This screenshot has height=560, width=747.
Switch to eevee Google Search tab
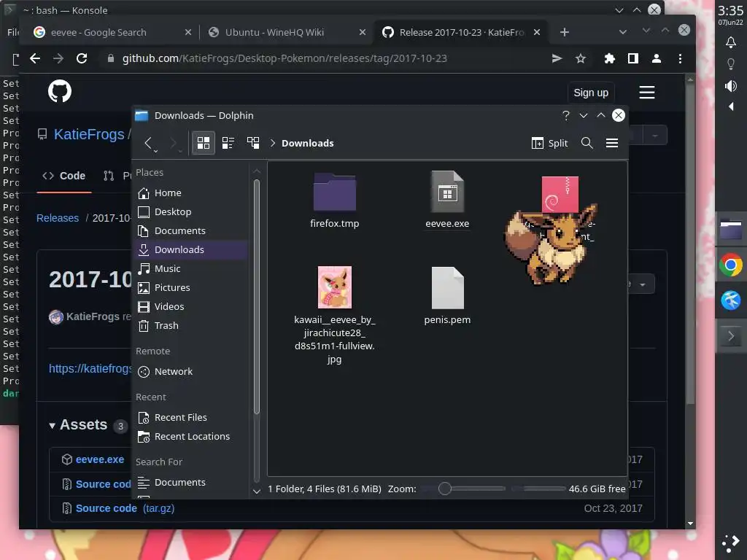[x=98, y=32]
